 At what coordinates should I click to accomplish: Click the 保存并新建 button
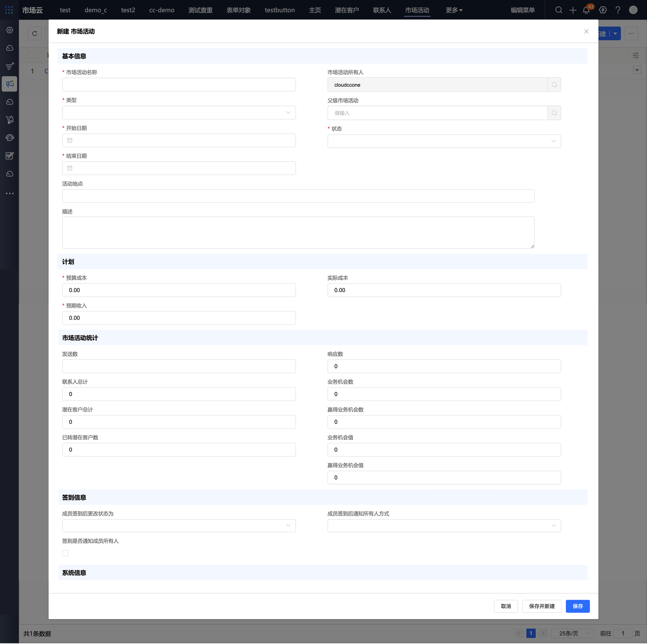[x=542, y=606]
